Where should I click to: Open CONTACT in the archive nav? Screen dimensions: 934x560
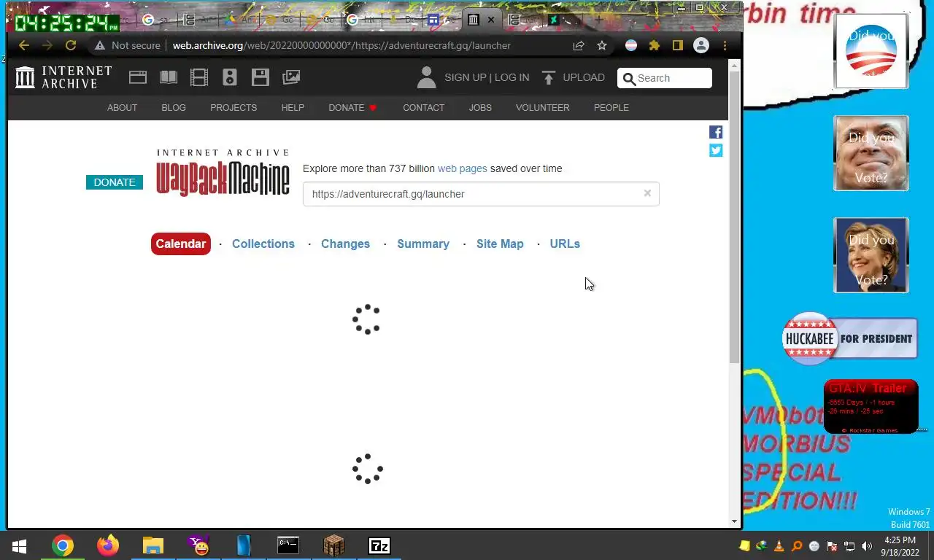pyautogui.click(x=423, y=107)
